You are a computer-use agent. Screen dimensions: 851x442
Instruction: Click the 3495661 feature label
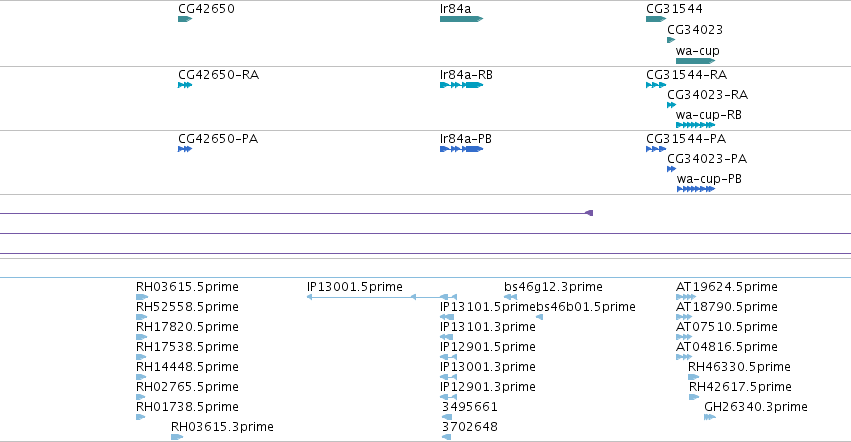(x=469, y=407)
